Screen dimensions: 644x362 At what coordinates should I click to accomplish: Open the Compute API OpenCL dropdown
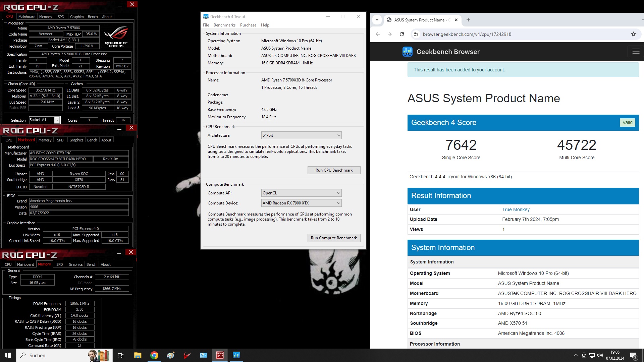coord(301,193)
